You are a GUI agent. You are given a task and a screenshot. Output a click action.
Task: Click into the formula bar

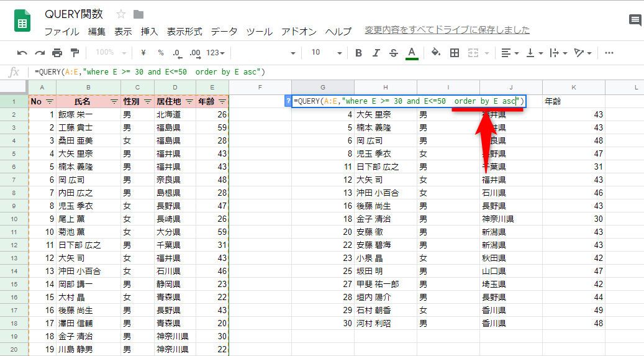pos(337,72)
